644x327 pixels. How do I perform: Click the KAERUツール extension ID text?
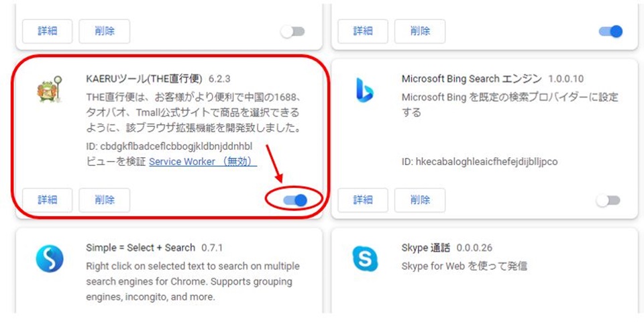tap(169, 146)
